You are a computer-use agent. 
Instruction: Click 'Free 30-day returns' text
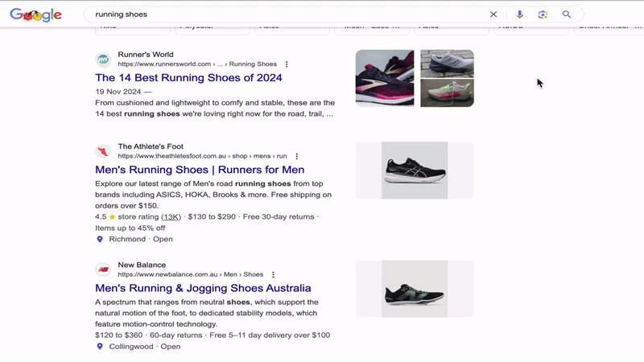pos(279,216)
